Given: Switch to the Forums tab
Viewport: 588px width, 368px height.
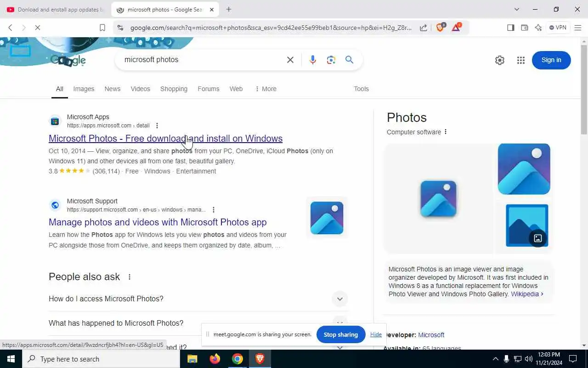Looking at the screenshot, I should pyautogui.click(x=209, y=89).
